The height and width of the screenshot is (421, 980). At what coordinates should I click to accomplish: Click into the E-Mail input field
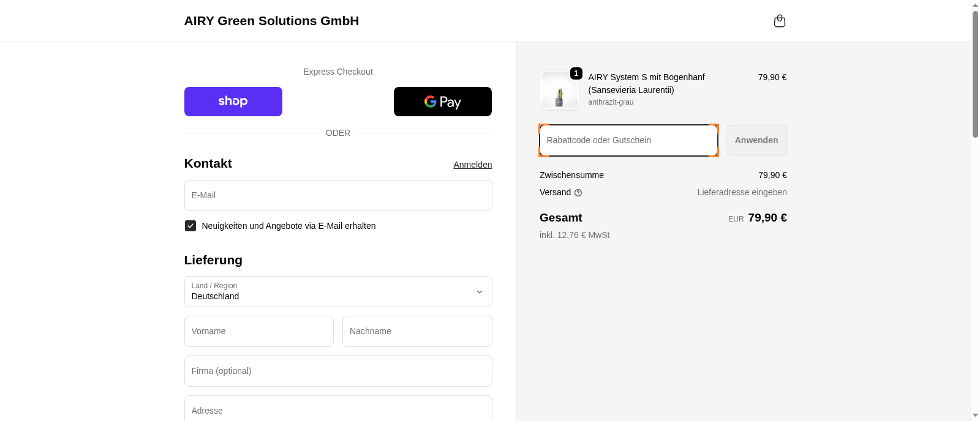coord(337,196)
